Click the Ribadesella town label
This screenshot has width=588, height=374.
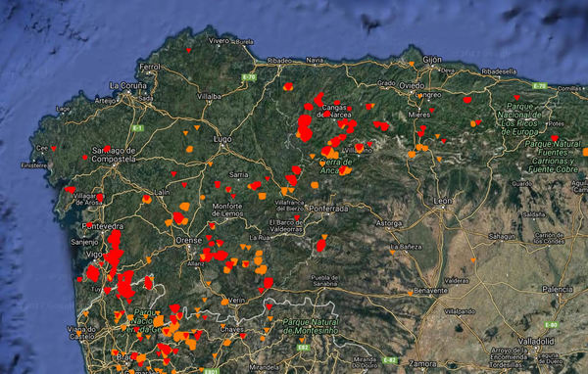click(499, 71)
